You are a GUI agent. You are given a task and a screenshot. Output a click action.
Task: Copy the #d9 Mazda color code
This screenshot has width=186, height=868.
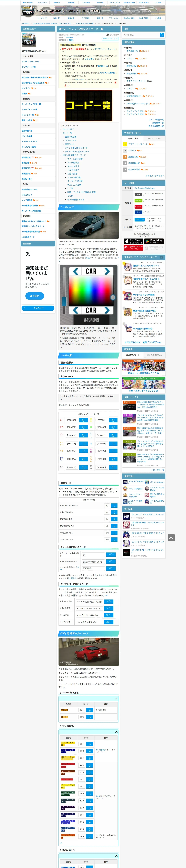[x=90, y=836]
